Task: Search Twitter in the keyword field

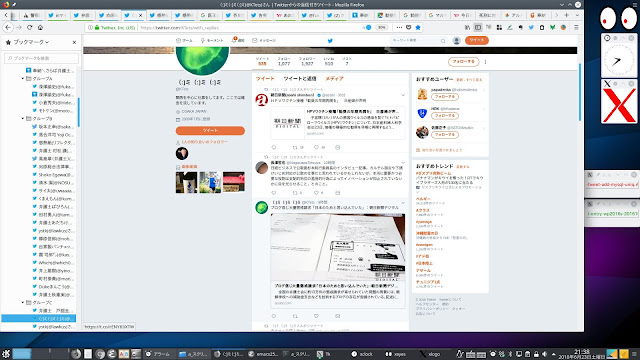Action: pyautogui.click(x=418, y=40)
